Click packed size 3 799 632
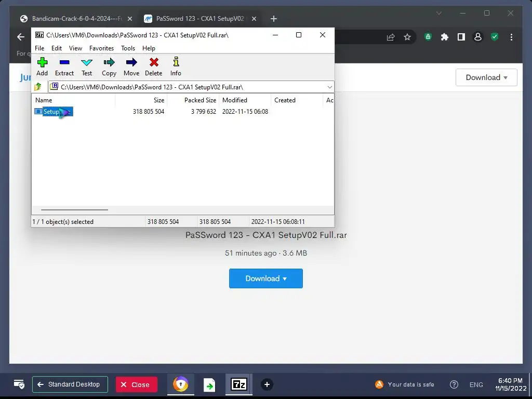The image size is (532, 399). tap(204, 112)
